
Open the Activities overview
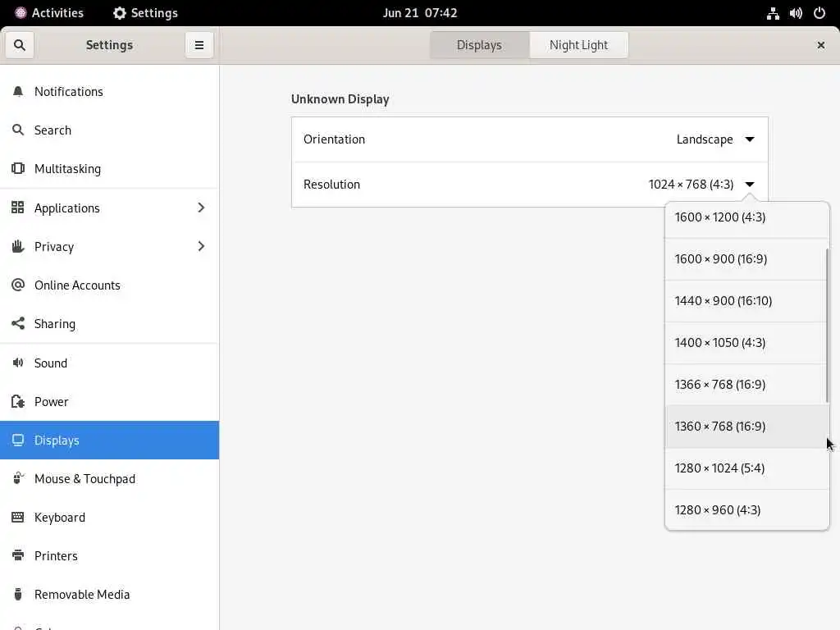pyautogui.click(x=49, y=13)
